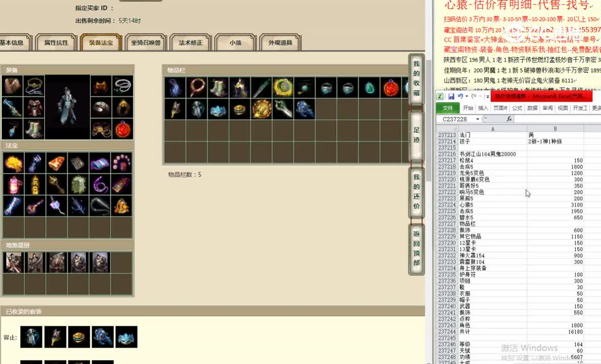Click the Excel Name Box showing C237228

[456, 119]
